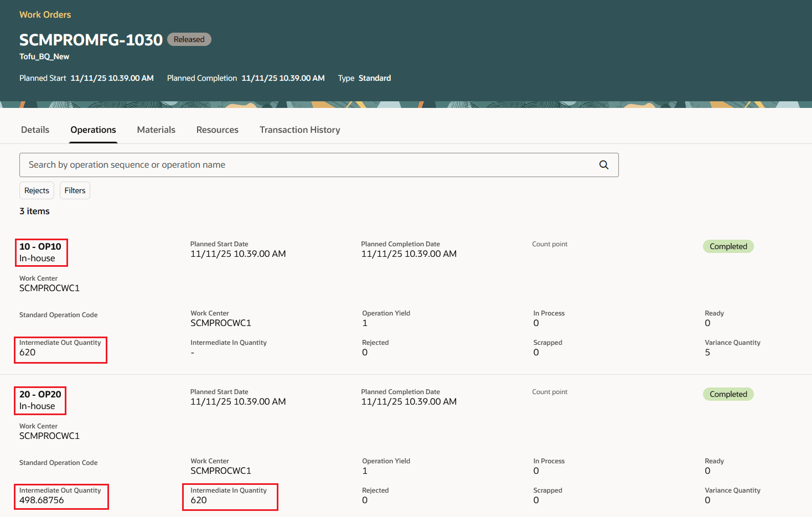812x517 pixels.
Task: Click the OP20 Rejected label
Action: (x=375, y=490)
